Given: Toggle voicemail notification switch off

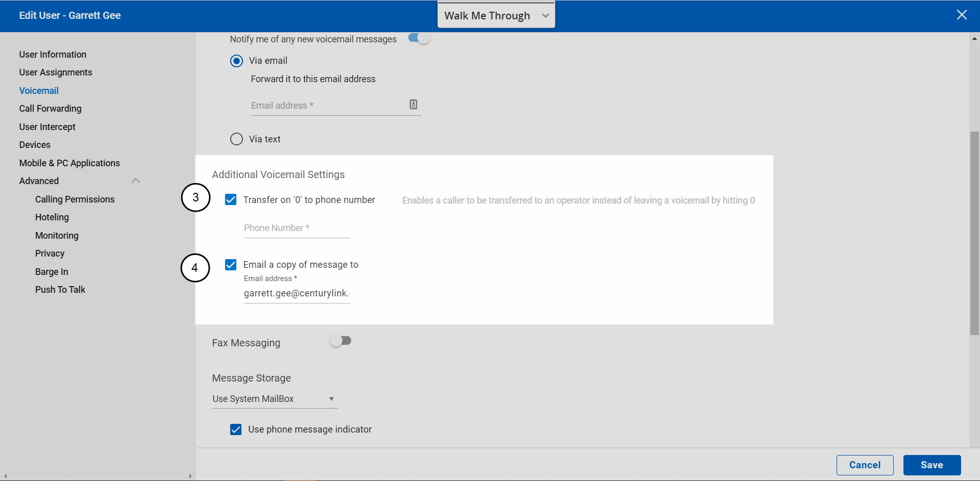Looking at the screenshot, I should (419, 38).
